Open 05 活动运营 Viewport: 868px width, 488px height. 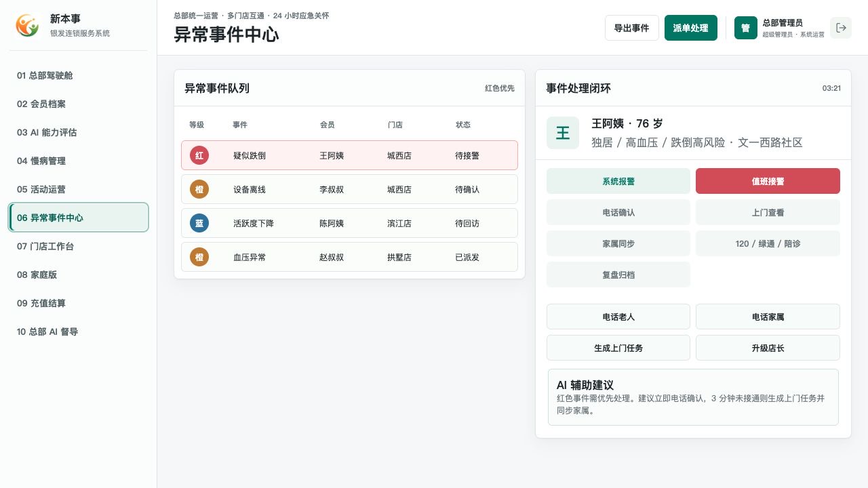[x=78, y=189]
